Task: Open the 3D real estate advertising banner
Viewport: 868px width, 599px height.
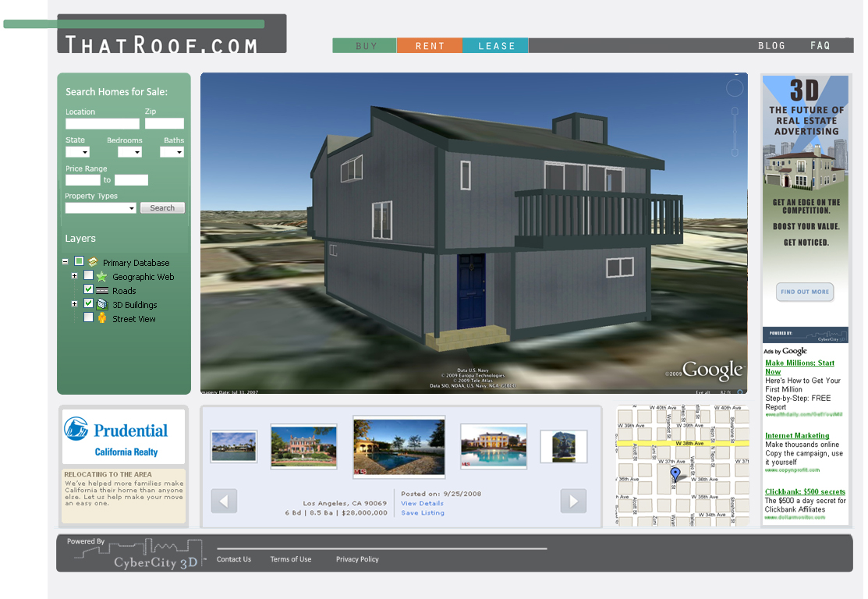Action: tap(806, 209)
